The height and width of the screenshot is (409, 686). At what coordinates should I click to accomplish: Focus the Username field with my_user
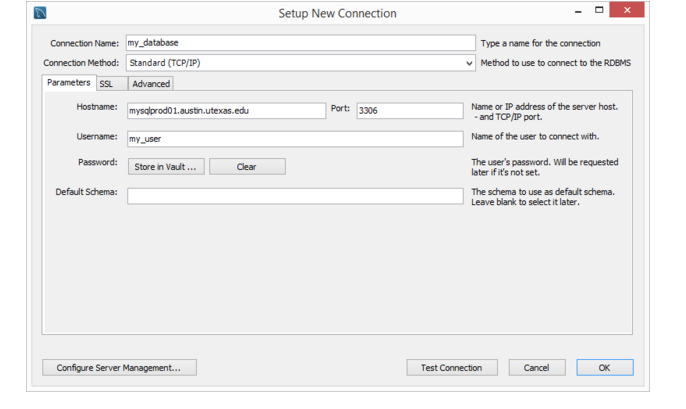point(295,139)
